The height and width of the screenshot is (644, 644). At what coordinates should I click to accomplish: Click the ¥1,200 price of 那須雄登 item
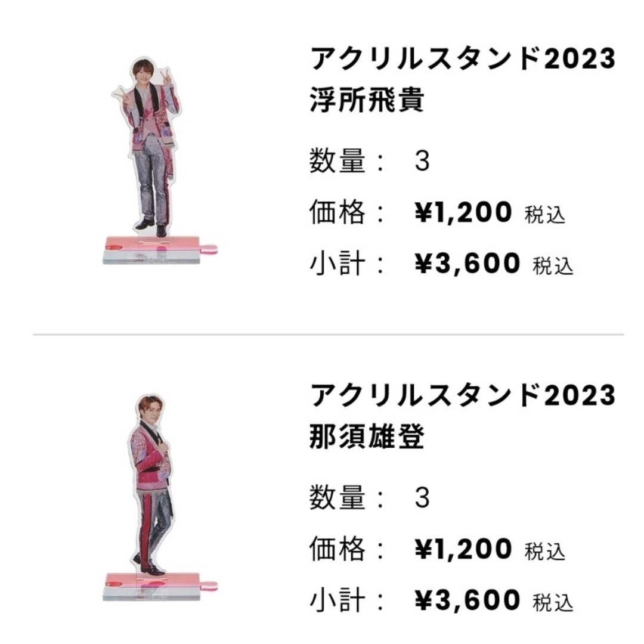coord(463,550)
